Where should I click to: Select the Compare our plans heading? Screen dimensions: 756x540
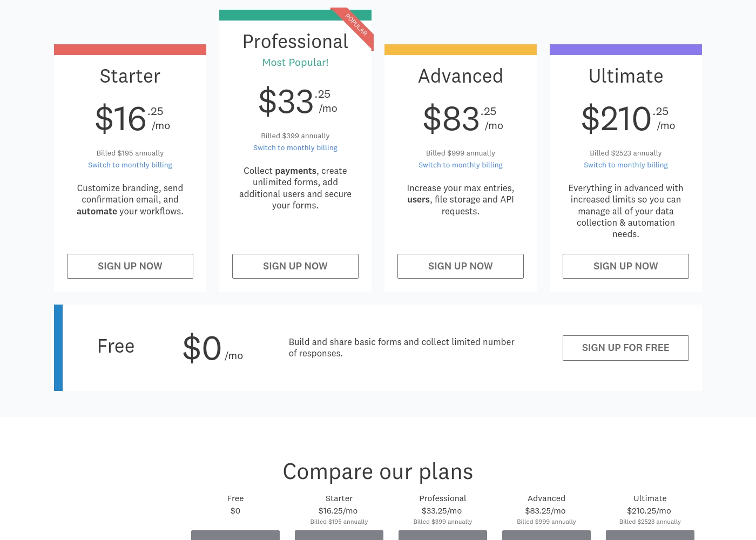pos(378,471)
